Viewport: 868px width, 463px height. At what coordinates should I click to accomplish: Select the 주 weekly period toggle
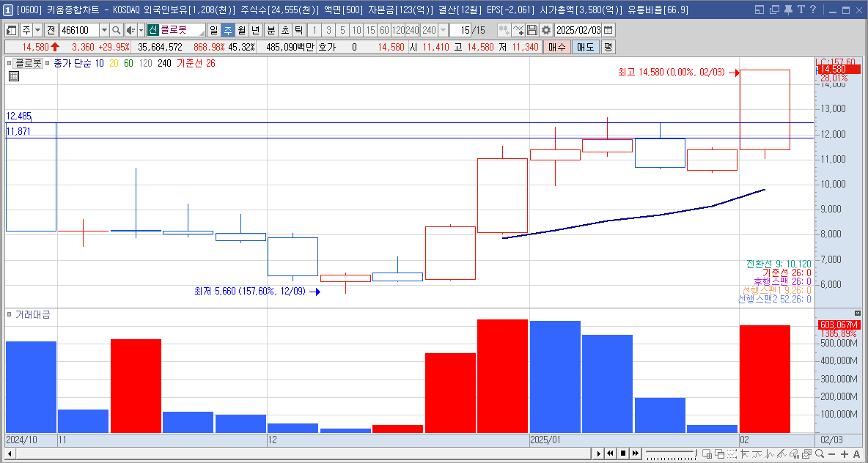(227, 30)
